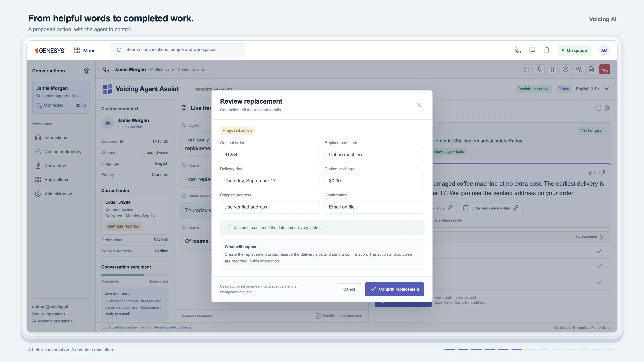
Task: Expand View execution
Action: (x=587, y=237)
